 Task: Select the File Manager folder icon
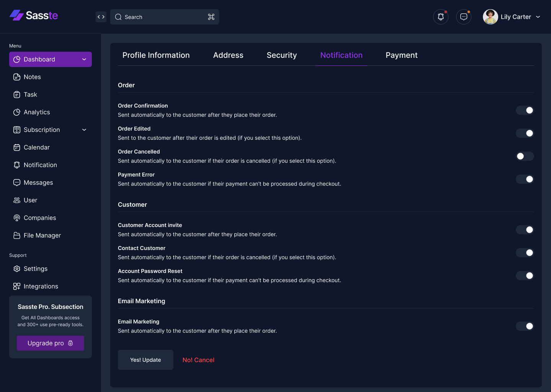[x=17, y=235]
